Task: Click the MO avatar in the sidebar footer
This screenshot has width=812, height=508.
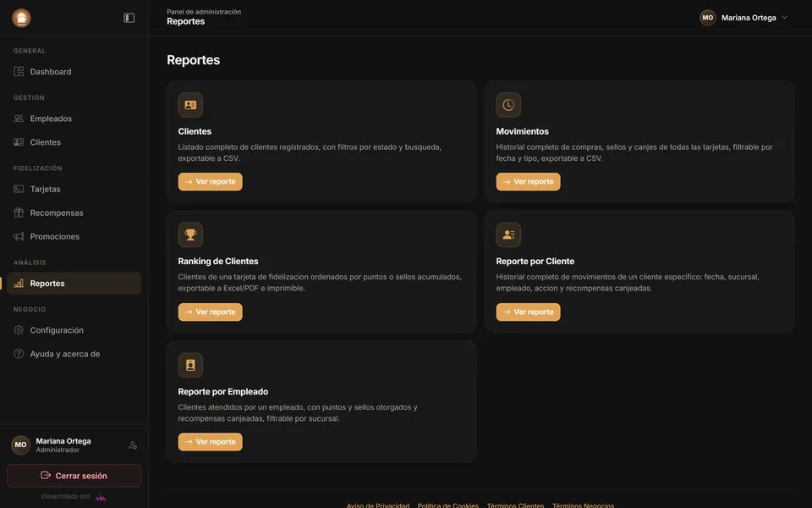Action: [x=20, y=444]
